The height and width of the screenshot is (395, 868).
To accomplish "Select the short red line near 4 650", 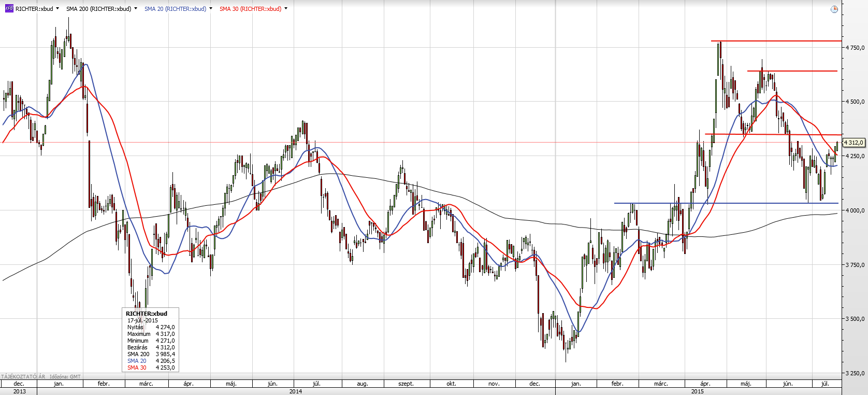I will [792, 71].
